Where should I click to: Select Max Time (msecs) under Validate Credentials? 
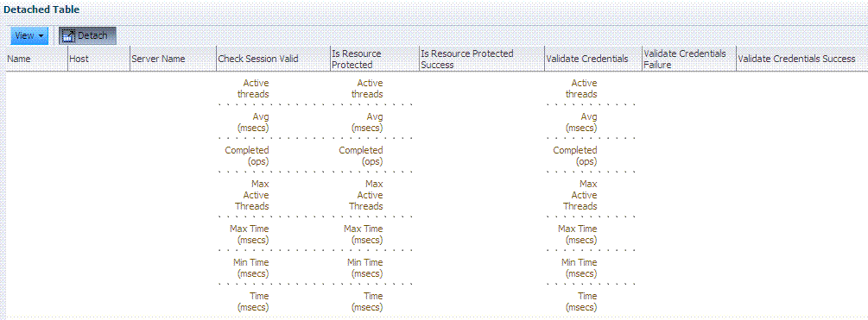click(578, 235)
